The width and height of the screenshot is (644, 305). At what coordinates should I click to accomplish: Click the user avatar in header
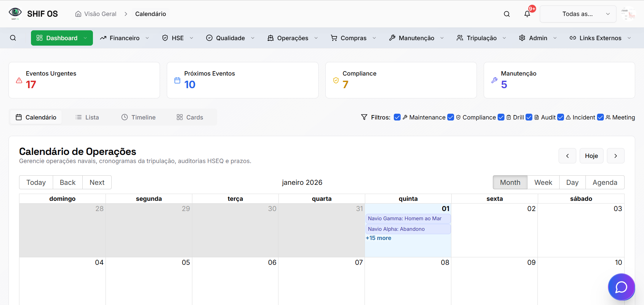[628, 14]
